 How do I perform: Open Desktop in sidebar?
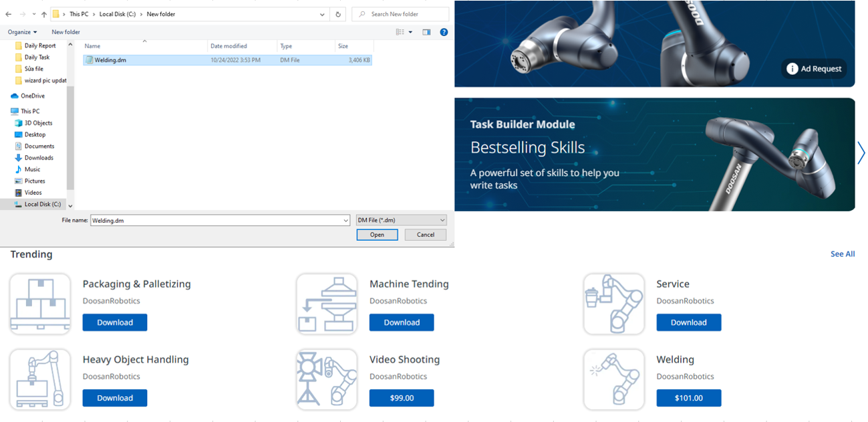35,134
